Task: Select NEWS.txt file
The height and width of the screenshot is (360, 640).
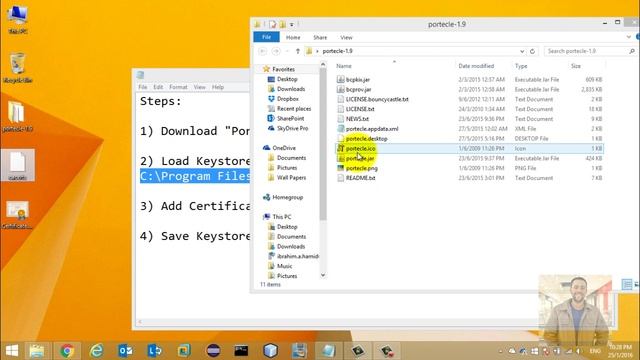Action: pos(357,119)
